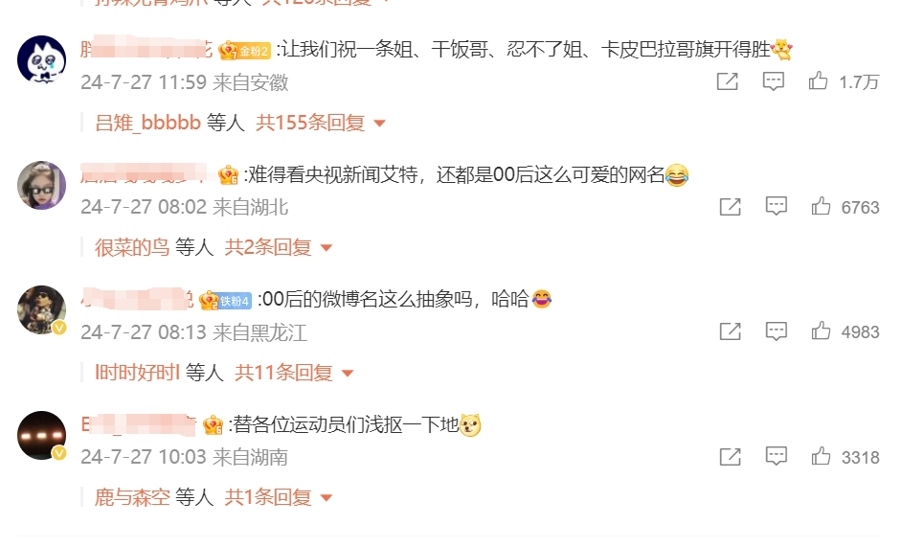Open 吕雉_bbbbb user profile link
Screen dimensions: 900x547
point(148,123)
